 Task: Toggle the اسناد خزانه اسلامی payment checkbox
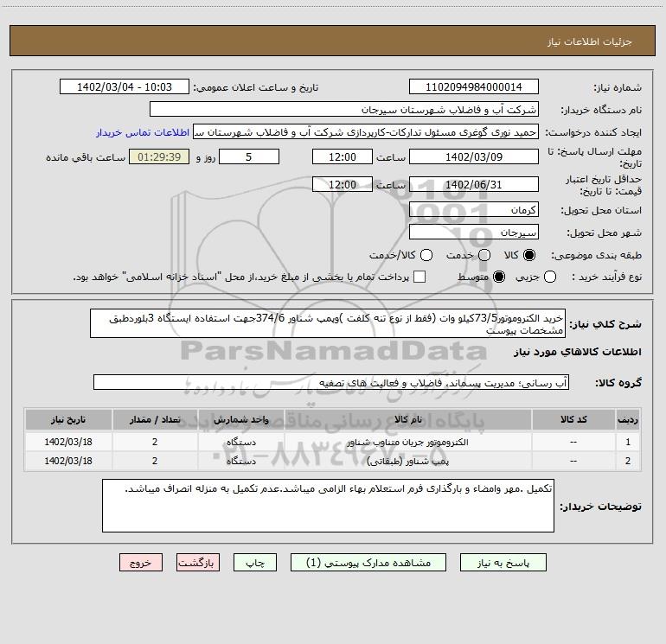coord(419,277)
